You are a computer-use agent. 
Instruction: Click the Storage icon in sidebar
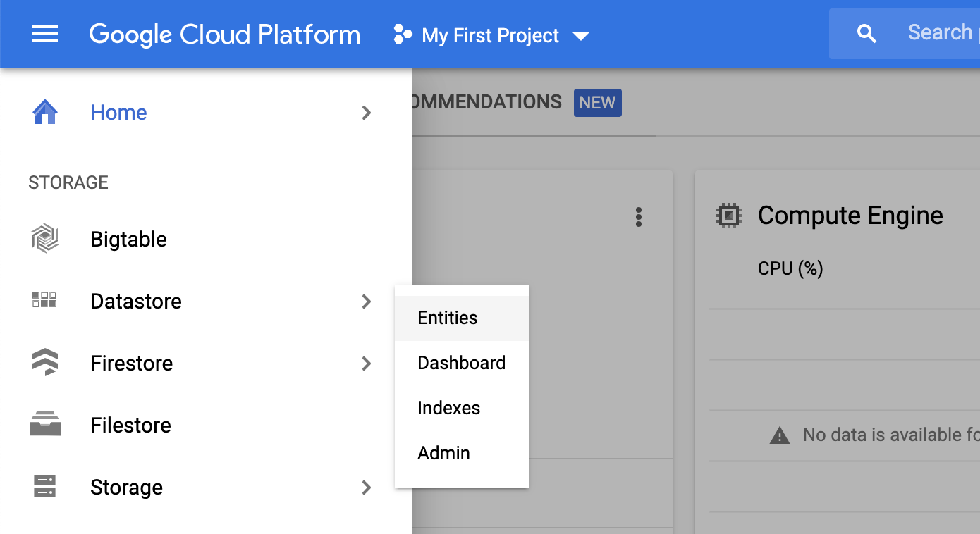tap(45, 487)
